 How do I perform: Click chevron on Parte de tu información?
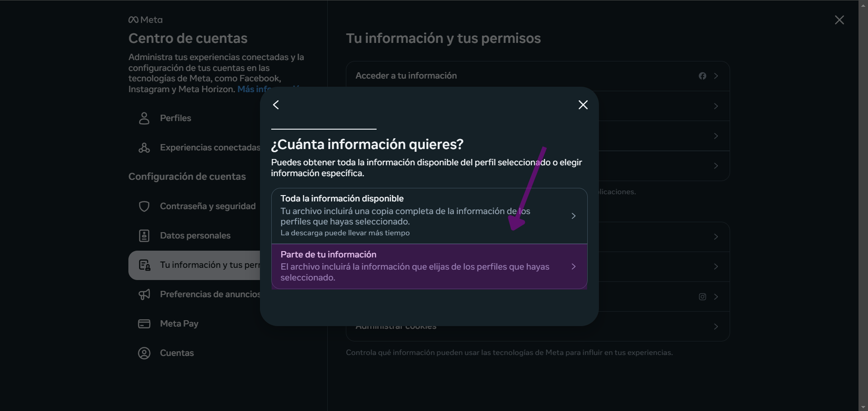(573, 266)
